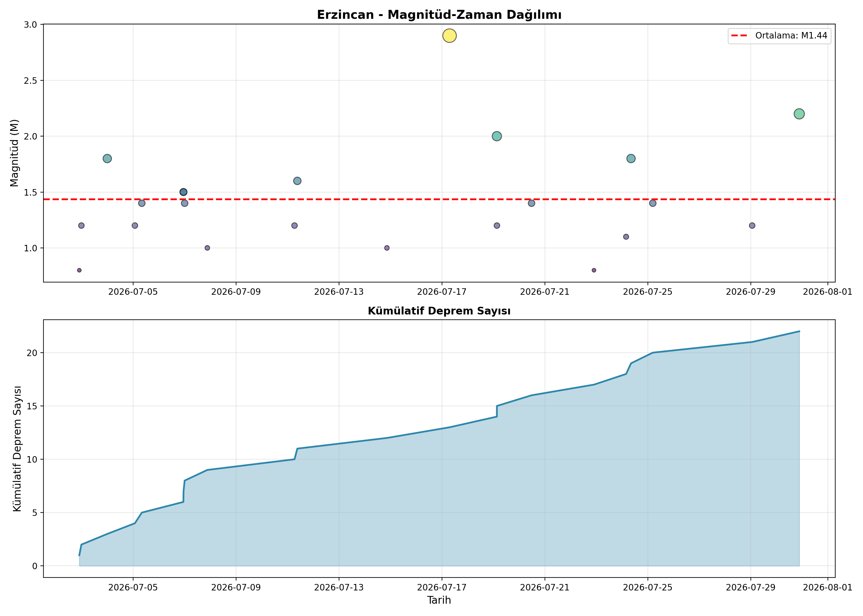Click the 'Magnitüd (M)' y-axis label
The width and height of the screenshot is (863, 616).
[14, 153]
